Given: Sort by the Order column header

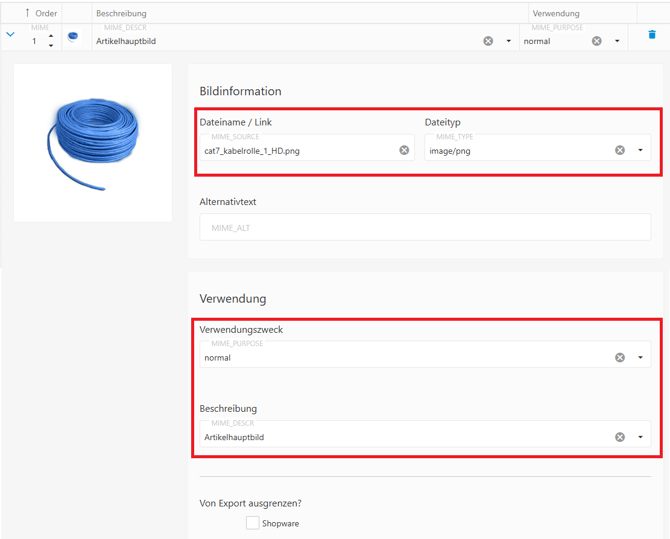Looking at the screenshot, I should click(x=41, y=13).
